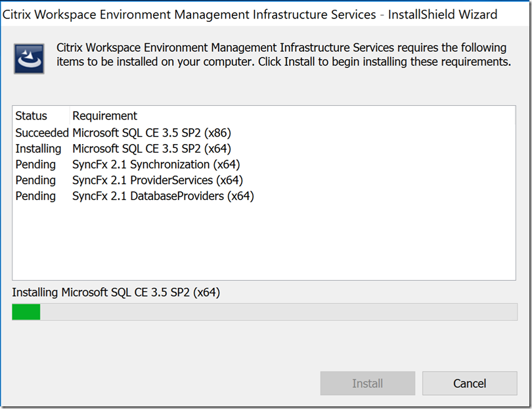Screen dimensions: 532x409
Task: Click the Status column header
Action: pyautogui.click(x=31, y=116)
